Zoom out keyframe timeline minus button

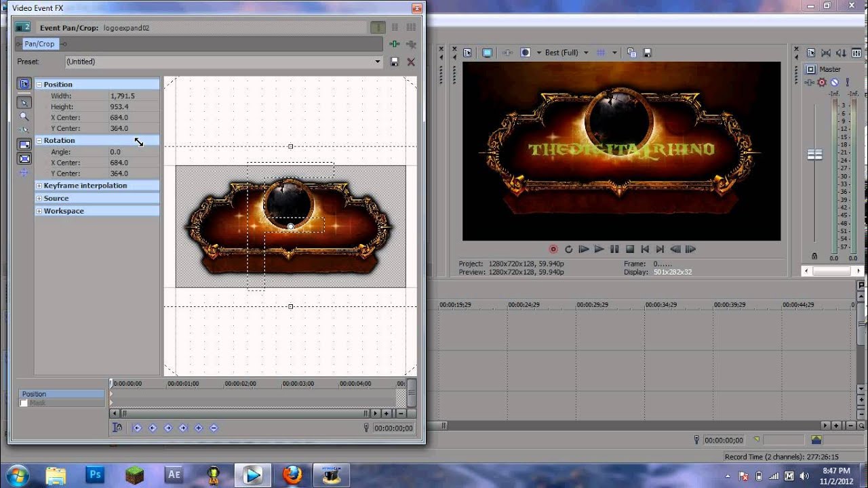pos(401,413)
